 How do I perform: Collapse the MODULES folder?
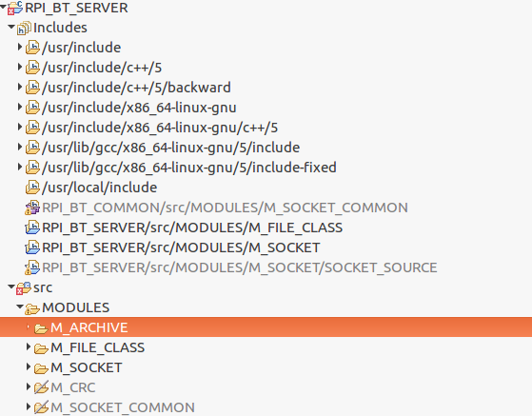20,307
